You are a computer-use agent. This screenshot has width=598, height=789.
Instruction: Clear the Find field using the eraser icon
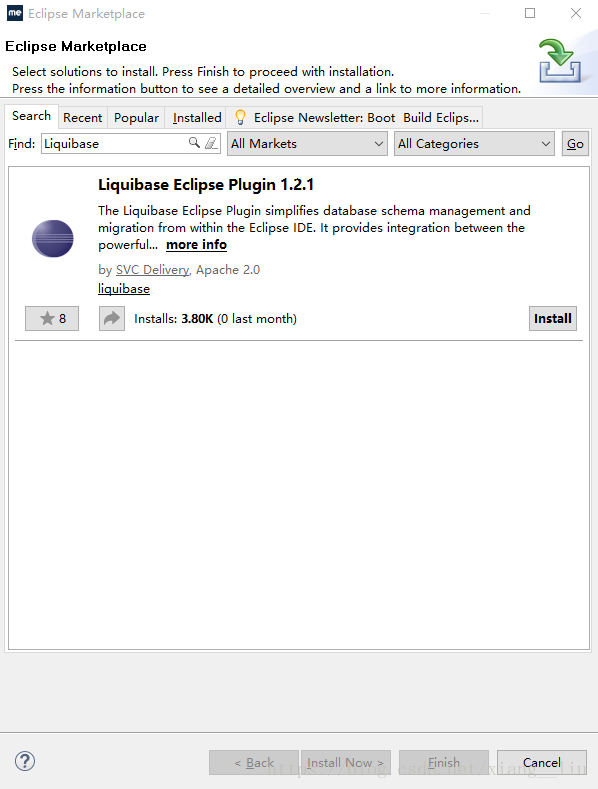click(211, 143)
